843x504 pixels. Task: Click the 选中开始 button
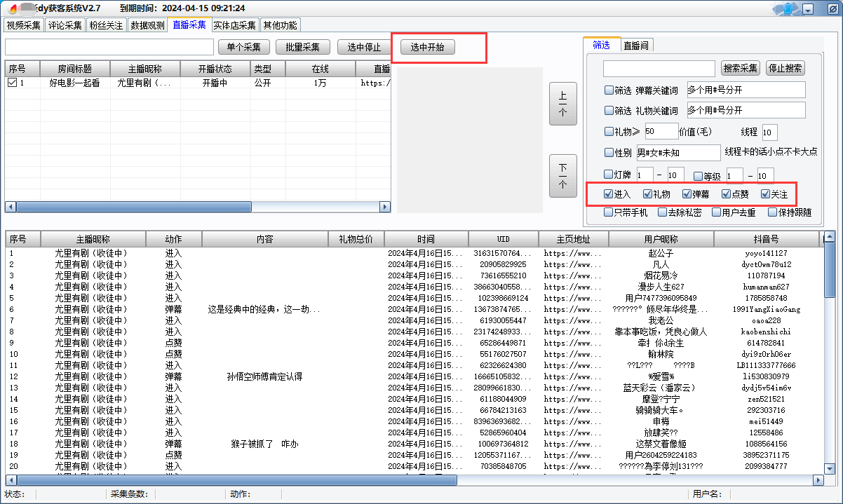(428, 47)
